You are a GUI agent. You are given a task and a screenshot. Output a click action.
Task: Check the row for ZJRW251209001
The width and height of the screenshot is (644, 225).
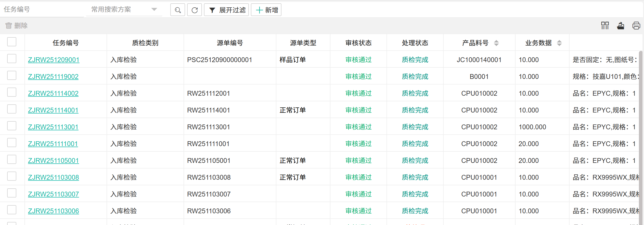click(12, 59)
